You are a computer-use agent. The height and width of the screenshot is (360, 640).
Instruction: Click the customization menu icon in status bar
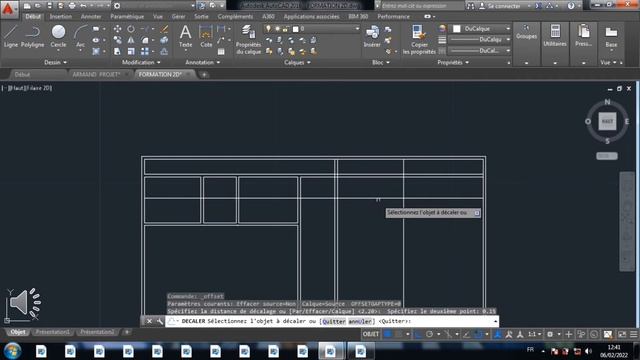tap(633, 334)
